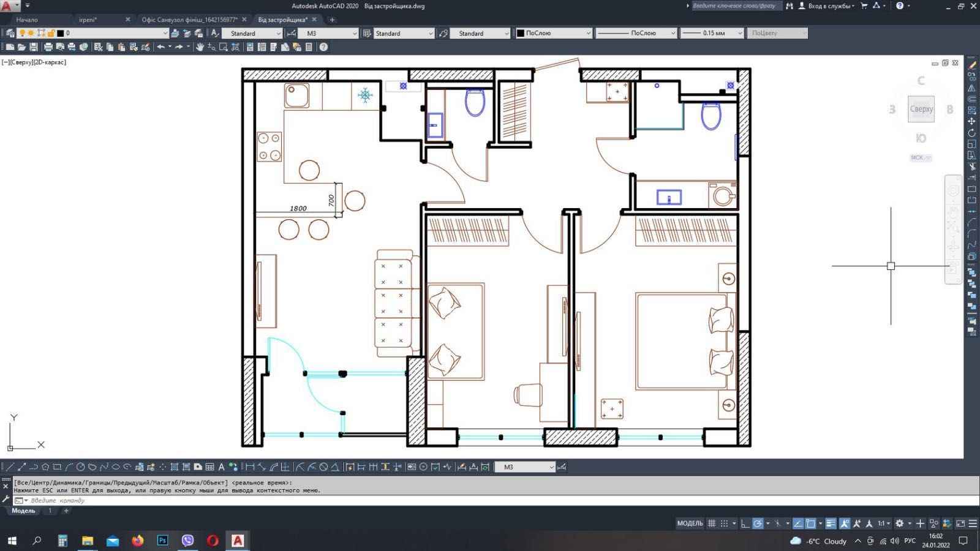
Task: Click the Pan hand tool
Action: coord(200,47)
